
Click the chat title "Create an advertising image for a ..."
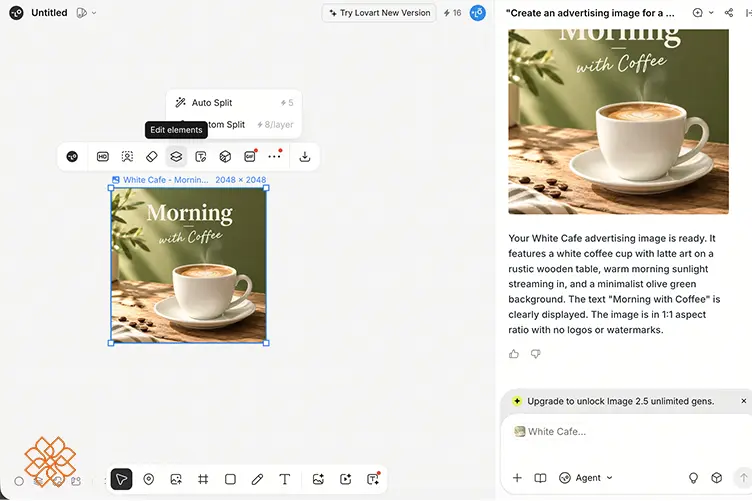tap(590, 13)
